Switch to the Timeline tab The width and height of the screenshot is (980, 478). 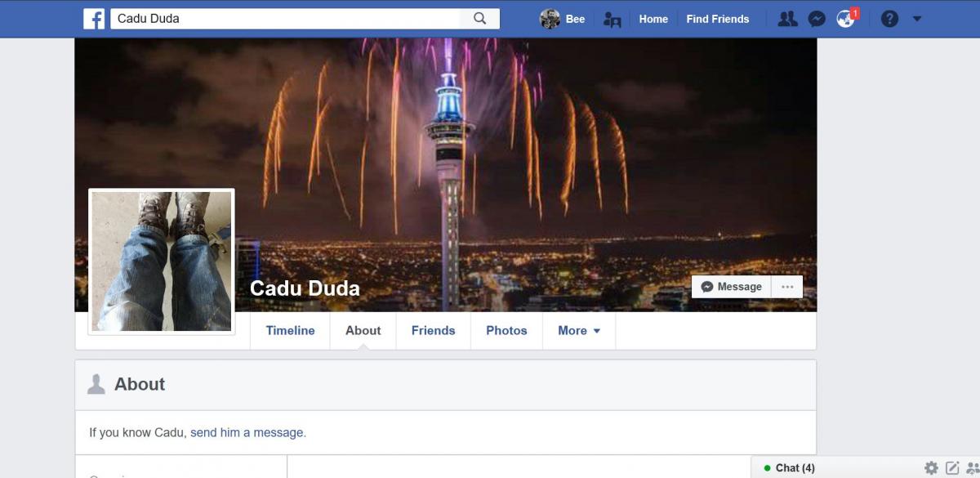tap(290, 331)
